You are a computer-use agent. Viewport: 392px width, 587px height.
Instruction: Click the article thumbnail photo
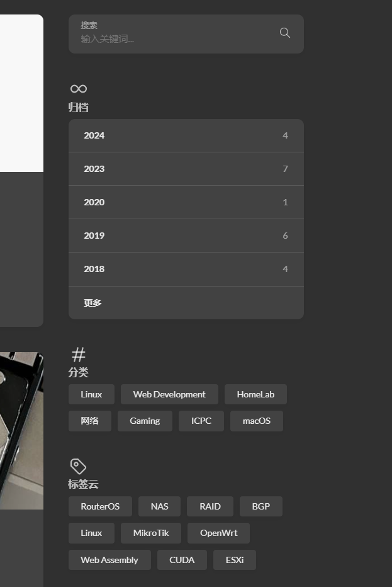pos(21,431)
